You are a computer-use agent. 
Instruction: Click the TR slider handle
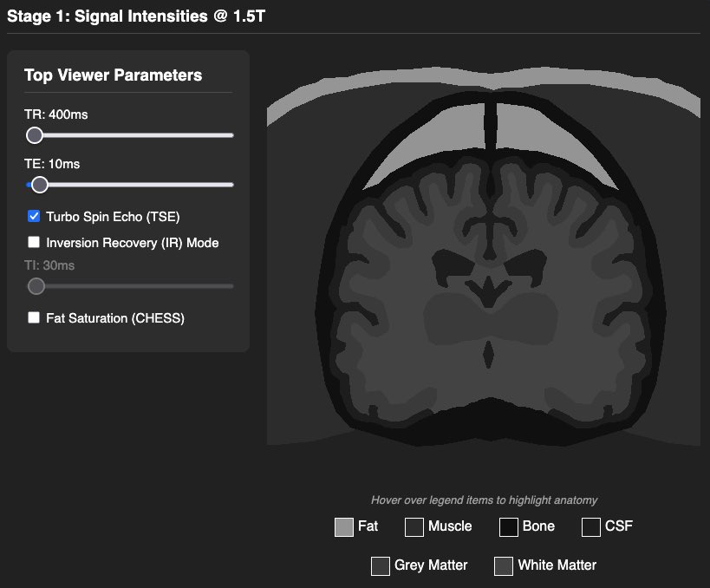tap(35, 135)
